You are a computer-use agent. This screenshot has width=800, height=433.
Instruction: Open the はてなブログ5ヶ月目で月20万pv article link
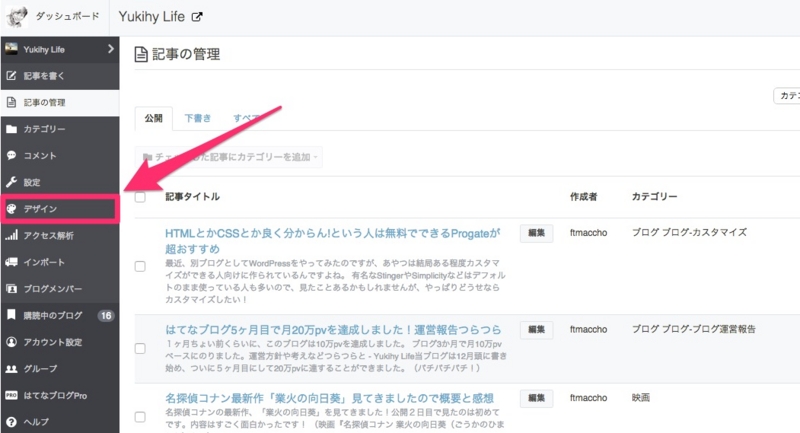point(333,329)
